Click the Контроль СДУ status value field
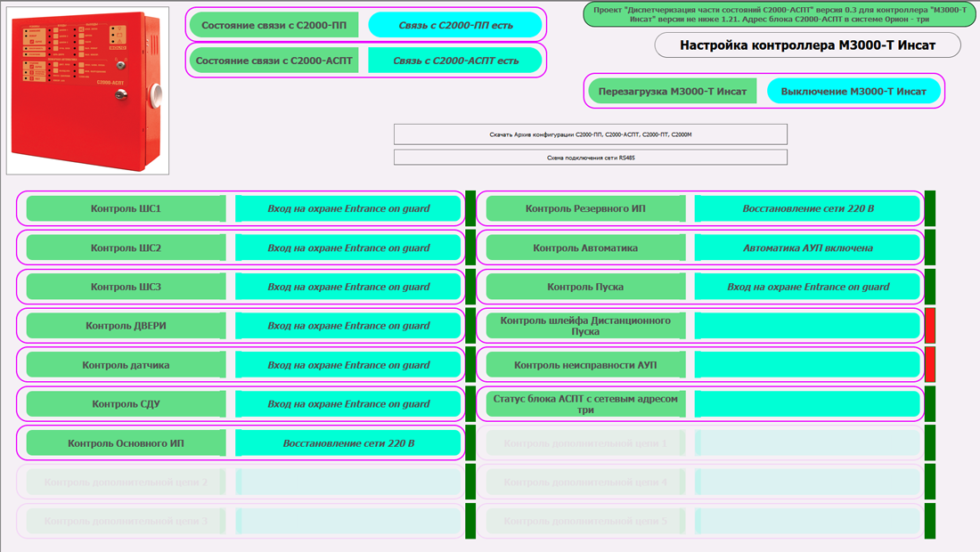 pos(348,404)
